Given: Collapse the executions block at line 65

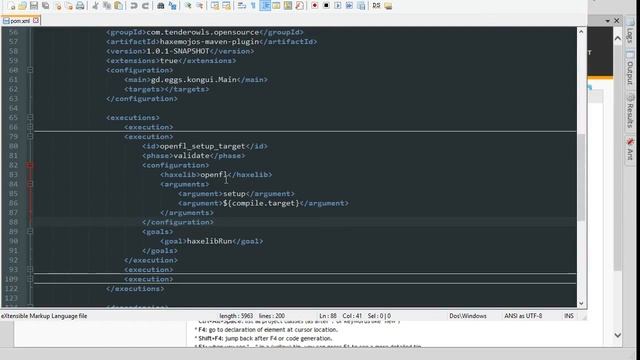Looking at the screenshot, I should (30, 118).
